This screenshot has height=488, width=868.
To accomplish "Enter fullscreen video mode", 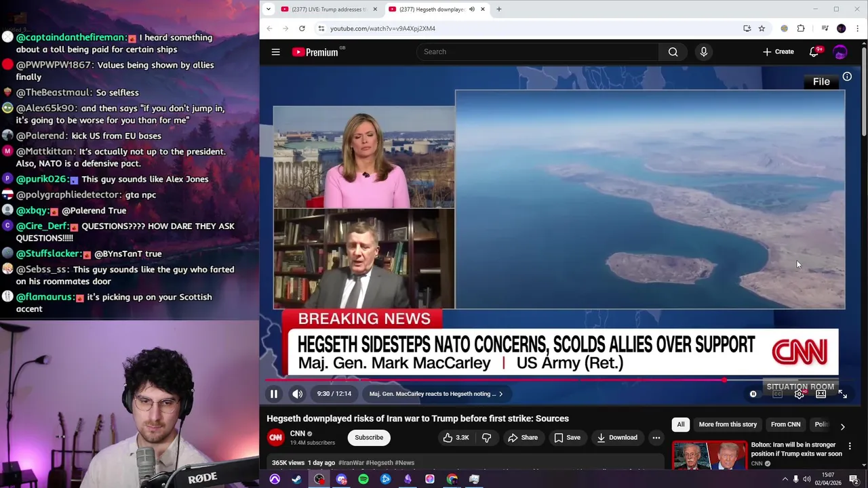I will pyautogui.click(x=842, y=394).
